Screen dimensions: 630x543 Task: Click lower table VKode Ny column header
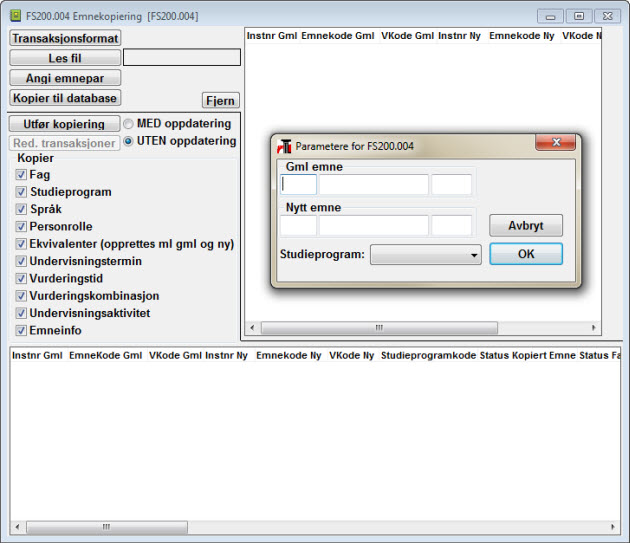[x=352, y=356]
